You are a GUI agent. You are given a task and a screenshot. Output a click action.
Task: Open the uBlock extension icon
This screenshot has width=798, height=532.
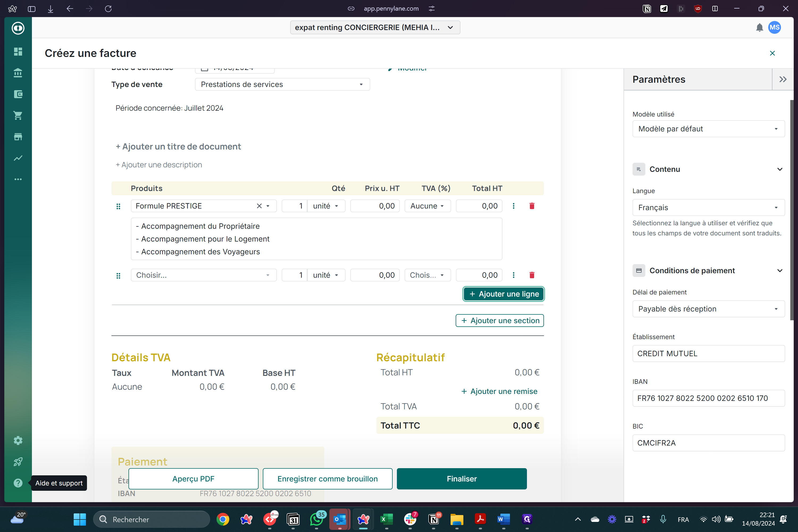[x=697, y=9]
